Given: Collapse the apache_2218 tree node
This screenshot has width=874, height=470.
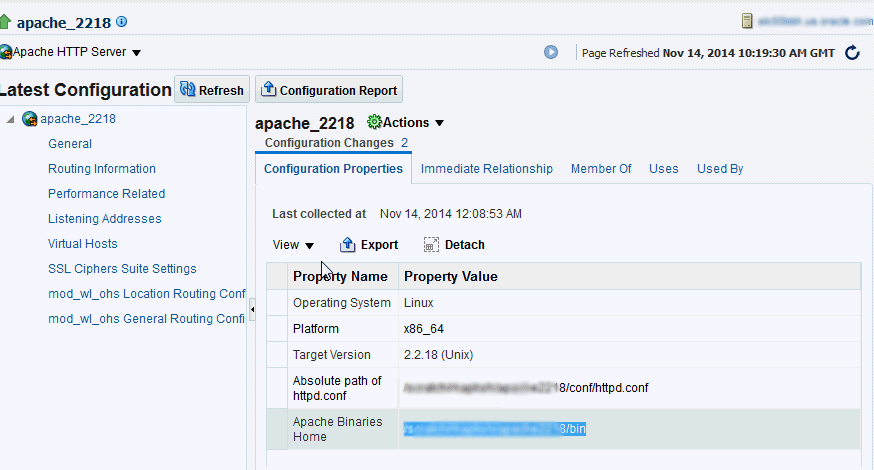Looking at the screenshot, I should [10, 119].
